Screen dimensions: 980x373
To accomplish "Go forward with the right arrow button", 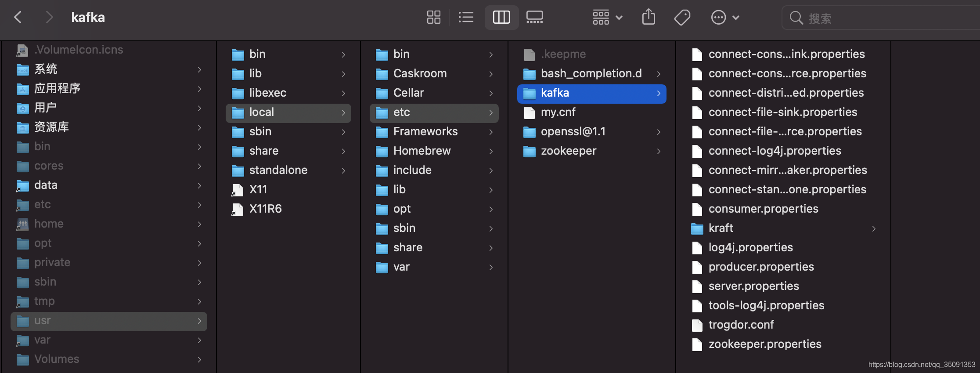I will (49, 18).
